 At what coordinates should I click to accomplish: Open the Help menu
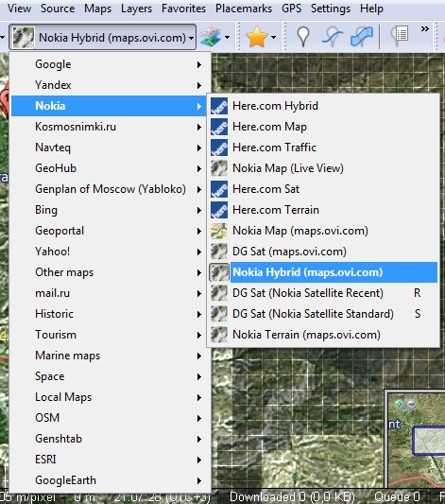[371, 9]
